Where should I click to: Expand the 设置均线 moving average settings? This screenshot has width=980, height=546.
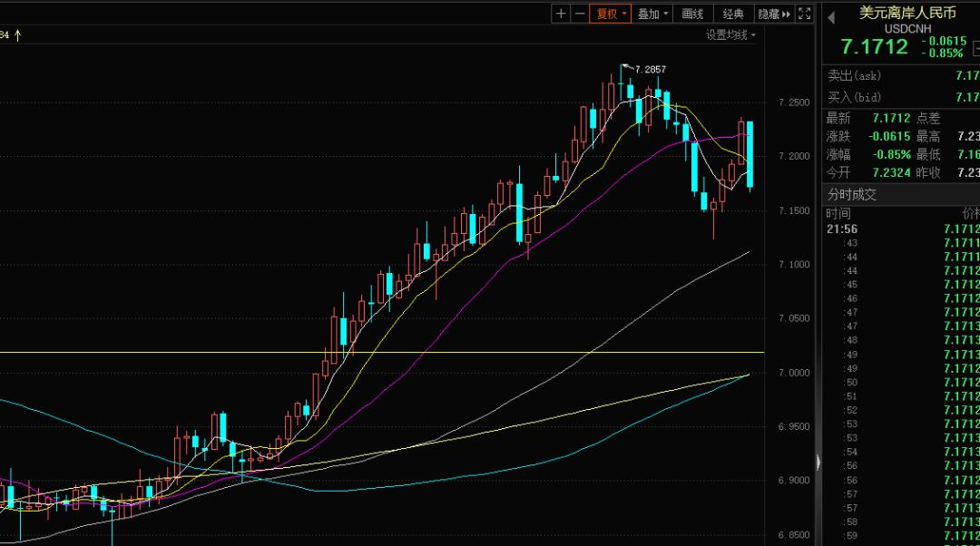click(x=730, y=35)
